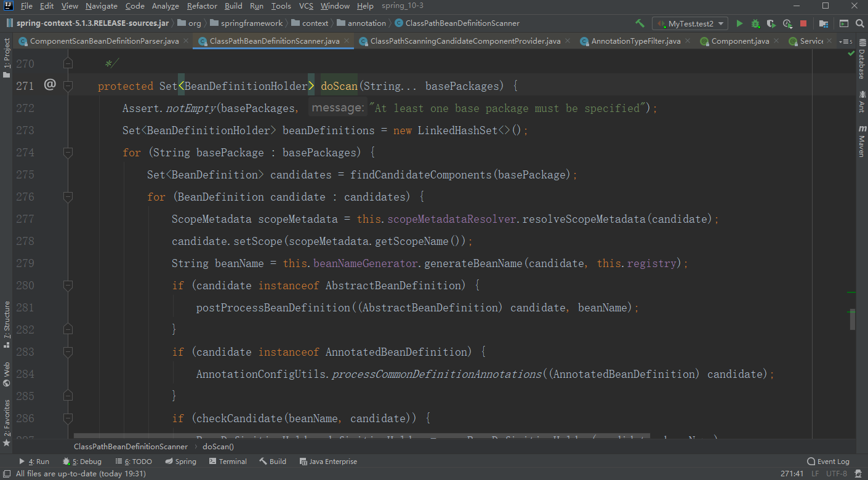The height and width of the screenshot is (480, 868).
Task: Collapse the checkCandidate if block at line 286
Action: 68,418
